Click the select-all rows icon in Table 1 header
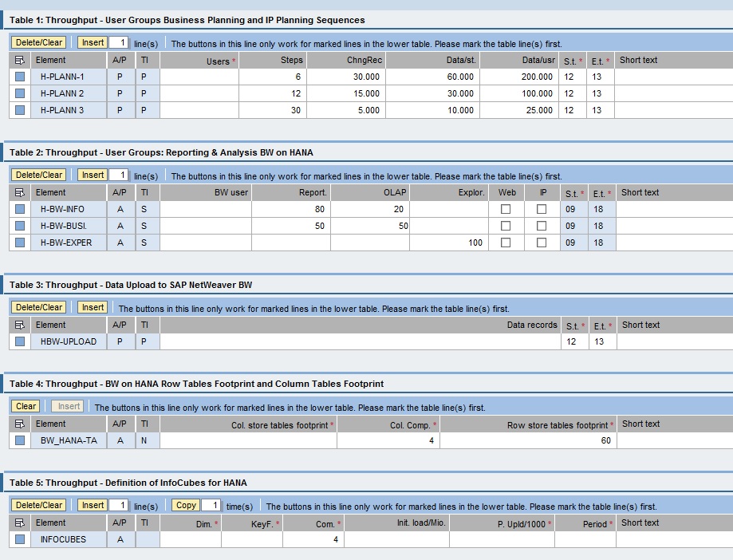733x560 pixels. point(19,59)
